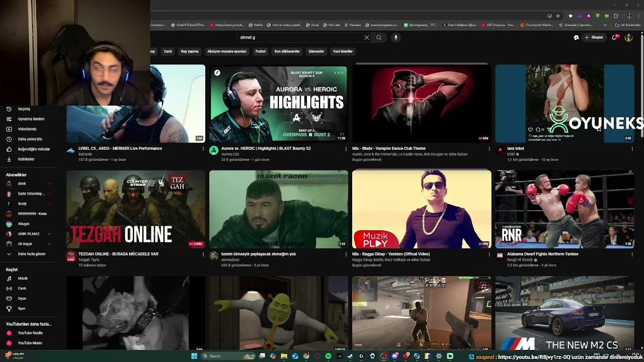Select the Canlı filter chip
The width and height of the screenshot is (644, 362).
pos(168,51)
